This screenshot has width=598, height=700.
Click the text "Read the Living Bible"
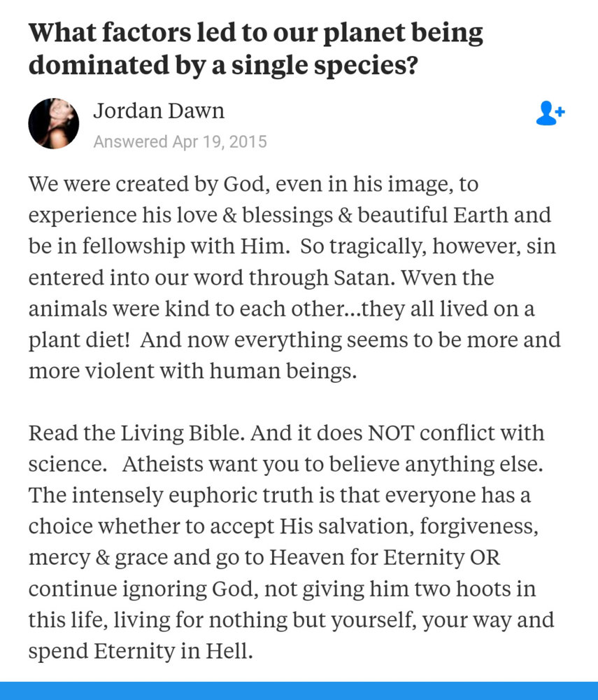[x=134, y=433]
